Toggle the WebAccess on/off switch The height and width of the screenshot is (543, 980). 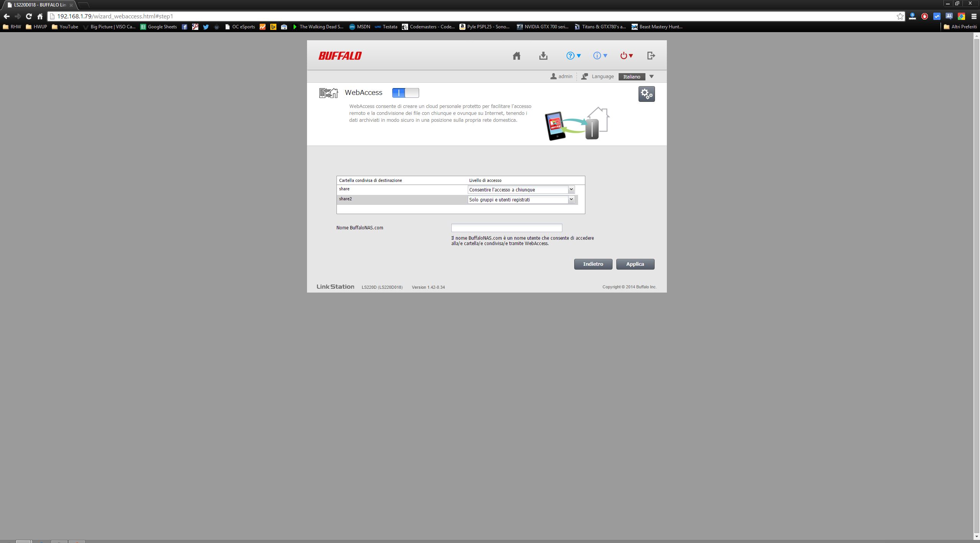(x=405, y=93)
